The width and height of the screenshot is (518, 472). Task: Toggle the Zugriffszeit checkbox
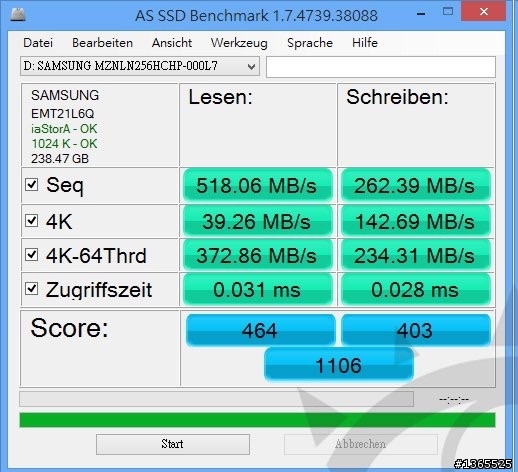[x=32, y=288]
